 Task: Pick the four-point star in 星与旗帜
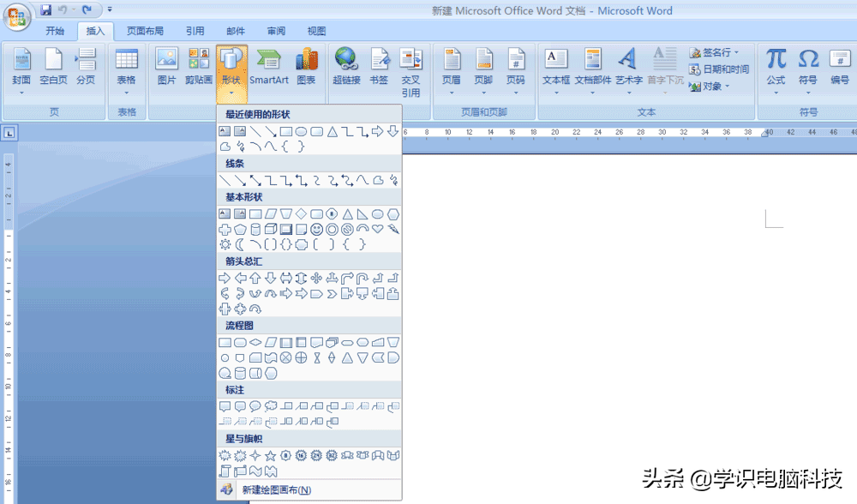point(255,455)
